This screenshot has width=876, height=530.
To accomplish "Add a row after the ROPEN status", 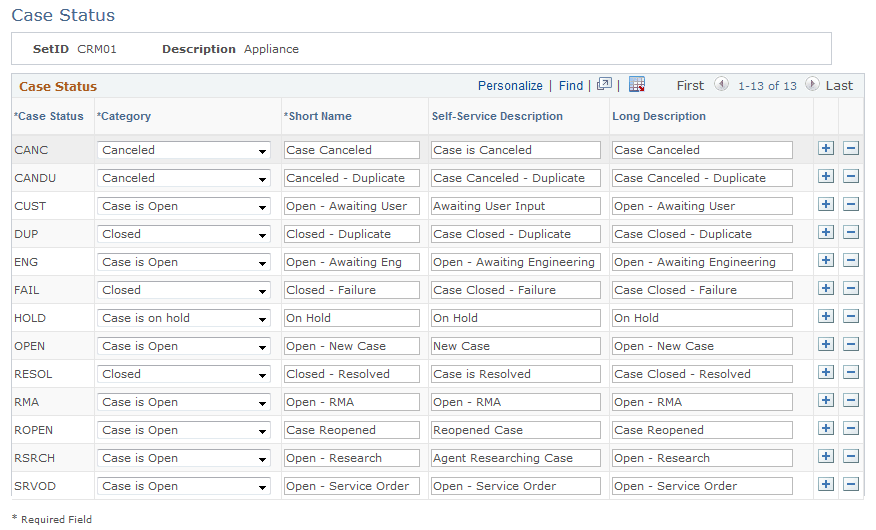I will point(826,428).
